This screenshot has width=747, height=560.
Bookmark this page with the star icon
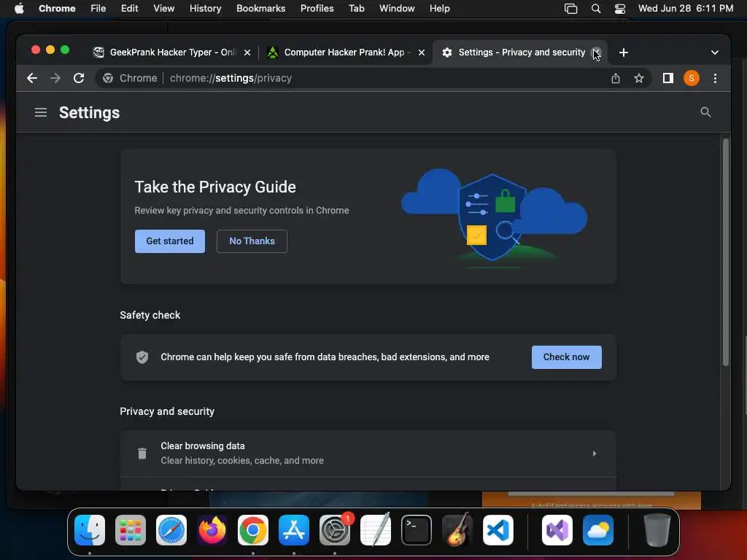click(x=639, y=78)
